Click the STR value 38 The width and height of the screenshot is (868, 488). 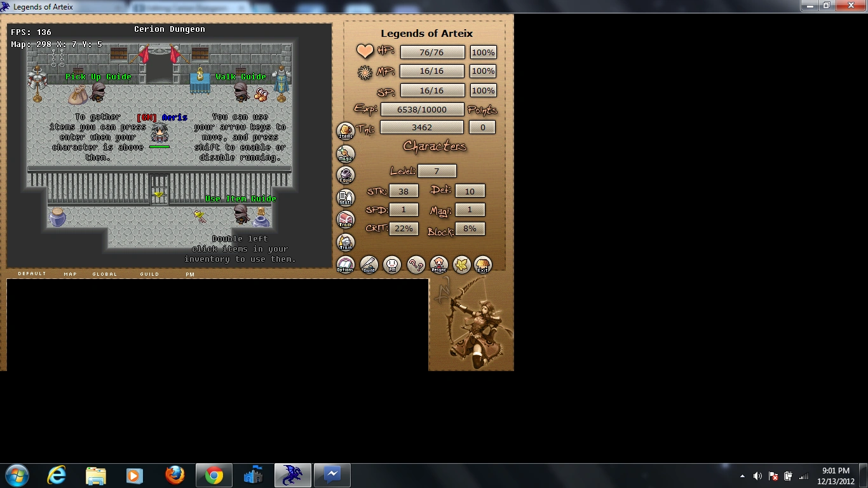403,191
